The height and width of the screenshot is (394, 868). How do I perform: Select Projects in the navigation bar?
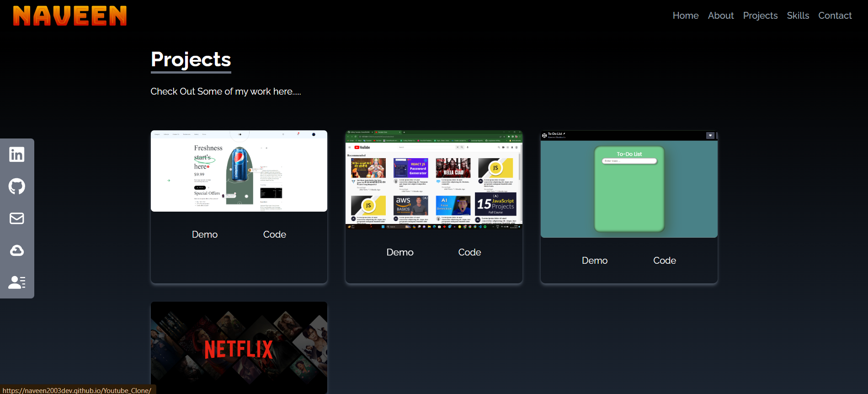[760, 16]
